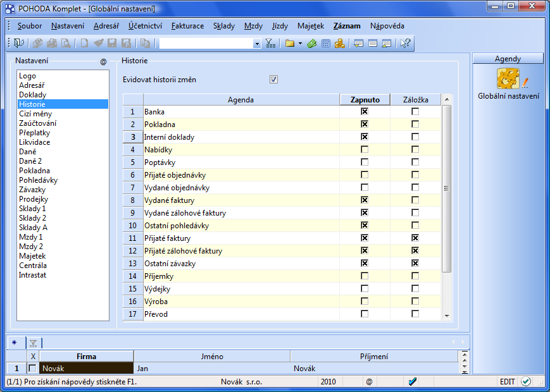Open the Soubor menu
Viewport: 550px width, 392px height.
click(x=30, y=26)
